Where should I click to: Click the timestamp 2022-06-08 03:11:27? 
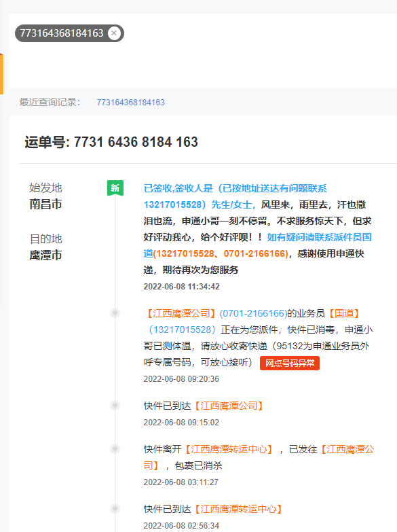pyautogui.click(x=181, y=482)
